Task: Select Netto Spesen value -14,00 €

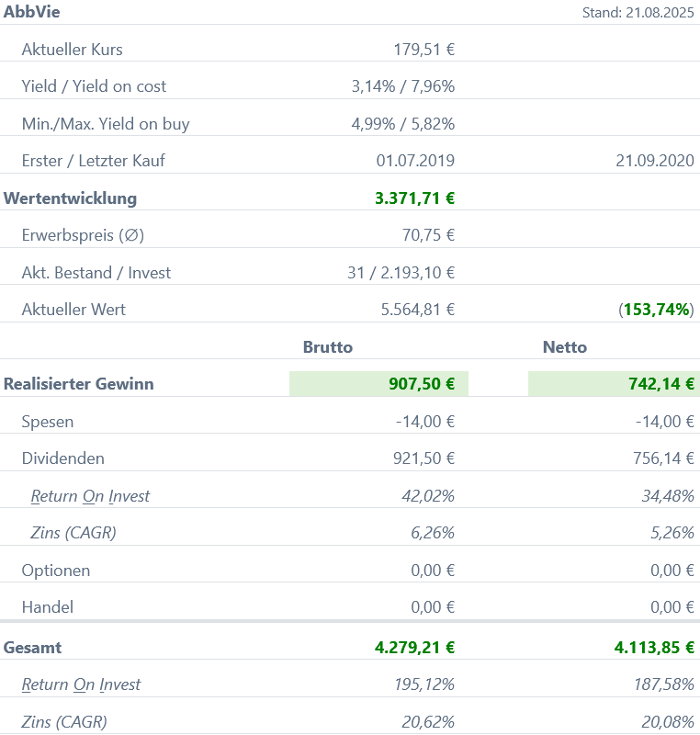Action: click(x=665, y=422)
